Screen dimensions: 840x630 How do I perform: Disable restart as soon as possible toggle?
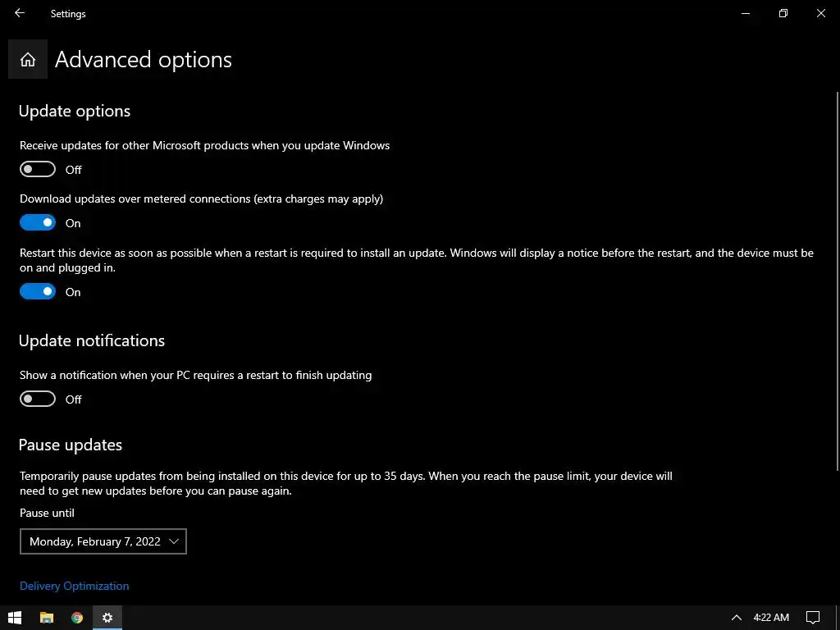(38, 292)
